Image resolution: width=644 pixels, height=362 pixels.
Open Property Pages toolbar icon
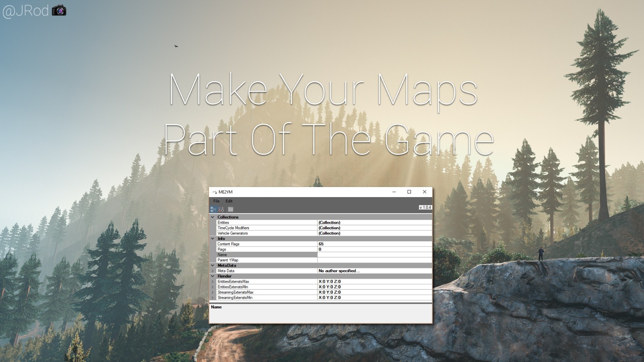pyautogui.click(x=231, y=209)
